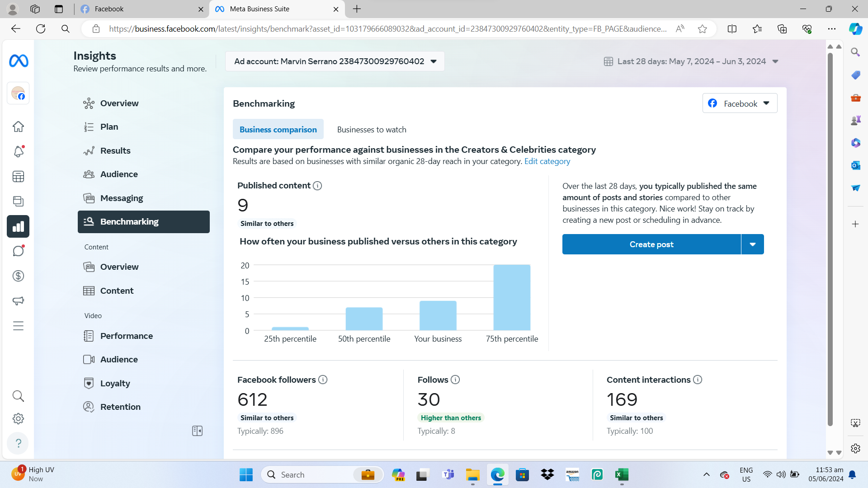
Task: Refresh the browser page
Action: pyautogui.click(x=41, y=29)
